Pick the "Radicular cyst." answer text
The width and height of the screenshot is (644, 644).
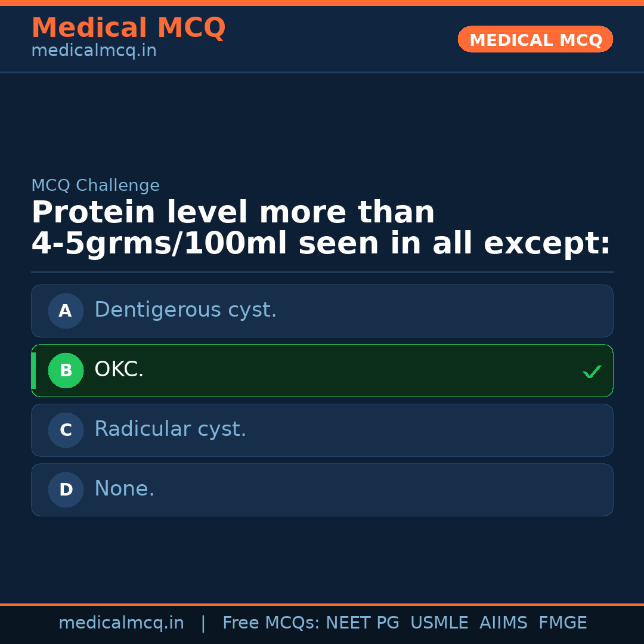170,429
